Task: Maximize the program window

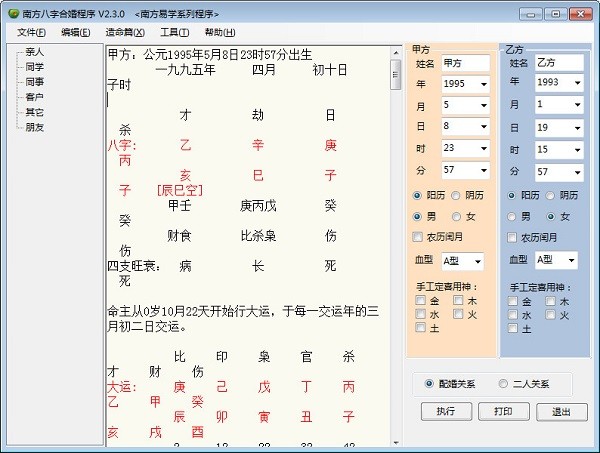Action: click(555, 14)
